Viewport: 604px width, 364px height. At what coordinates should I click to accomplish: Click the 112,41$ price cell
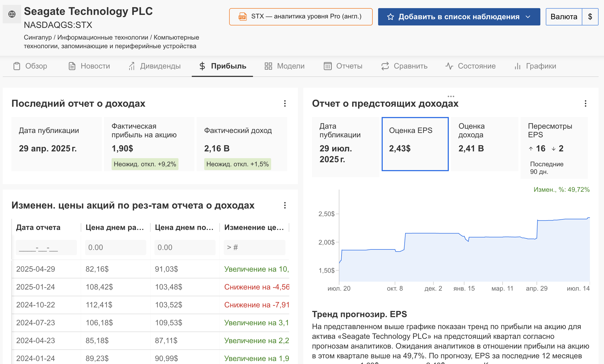tap(99, 305)
